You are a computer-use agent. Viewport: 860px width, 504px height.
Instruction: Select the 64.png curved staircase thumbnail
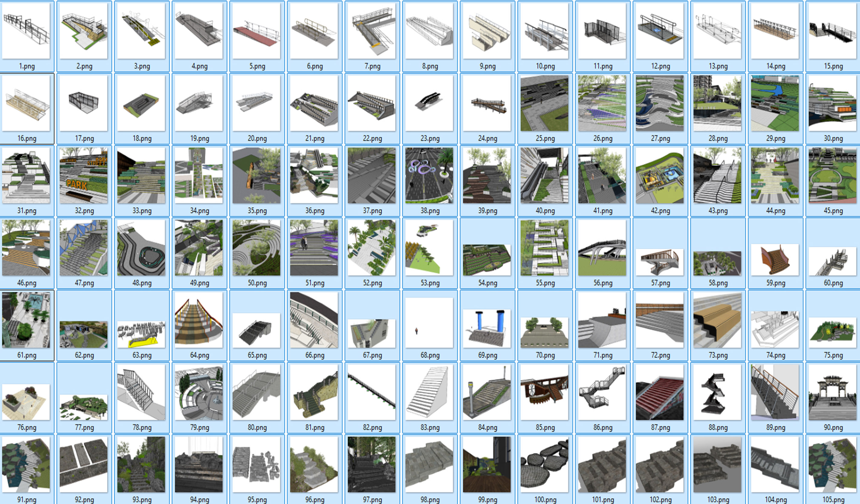(x=199, y=320)
